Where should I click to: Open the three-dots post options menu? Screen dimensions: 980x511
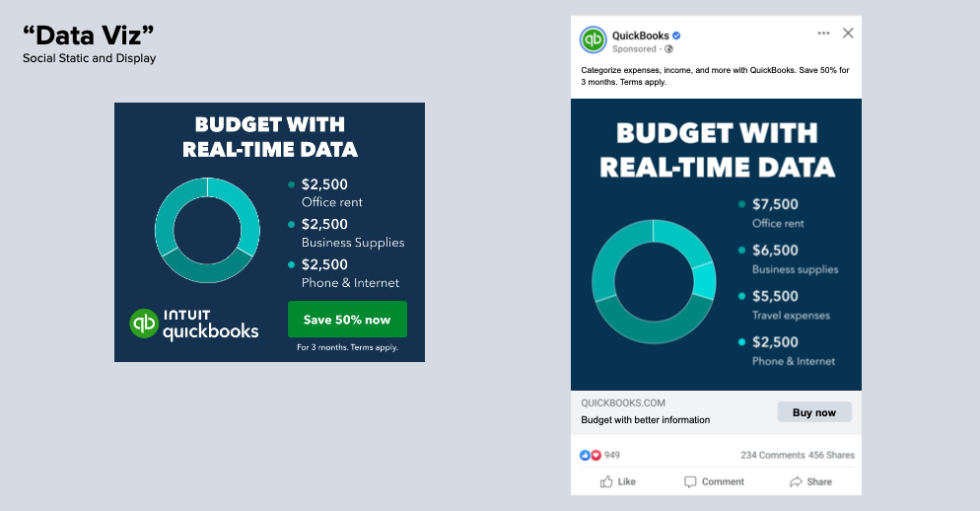pos(823,34)
